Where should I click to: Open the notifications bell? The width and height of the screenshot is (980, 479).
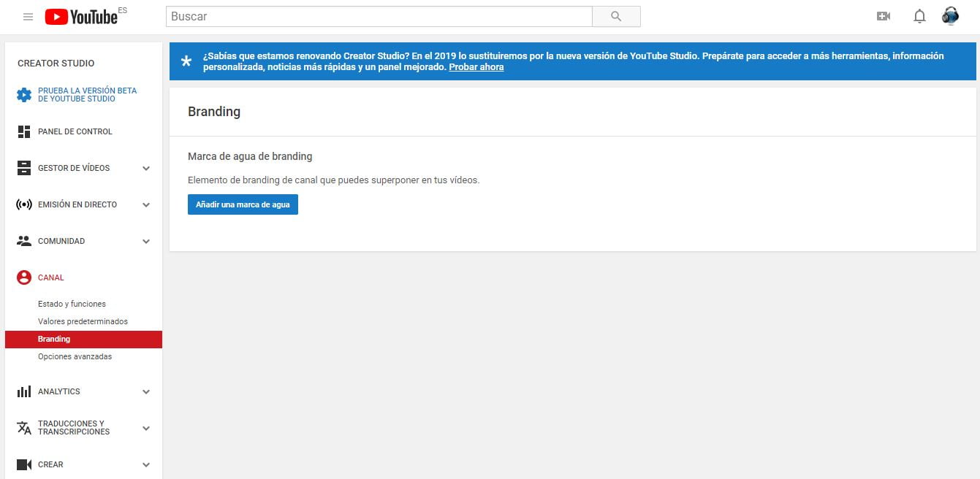coord(919,16)
